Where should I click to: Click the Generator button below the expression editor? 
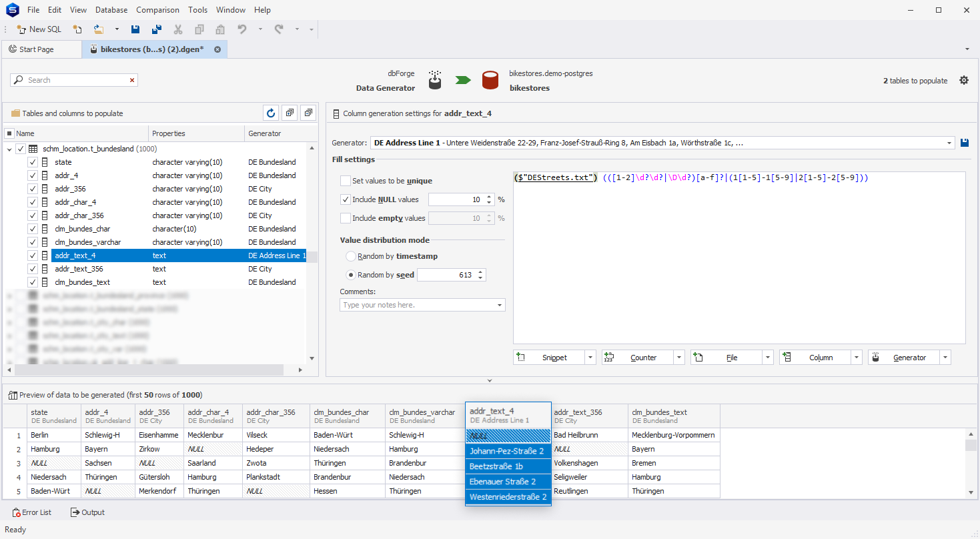pyautogui.click(x=904, y=358)
